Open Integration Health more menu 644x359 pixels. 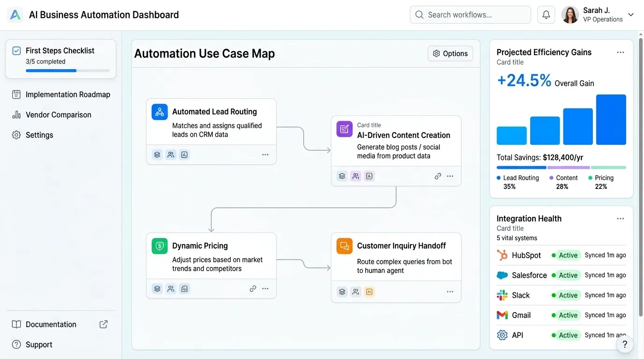[621, 219]
